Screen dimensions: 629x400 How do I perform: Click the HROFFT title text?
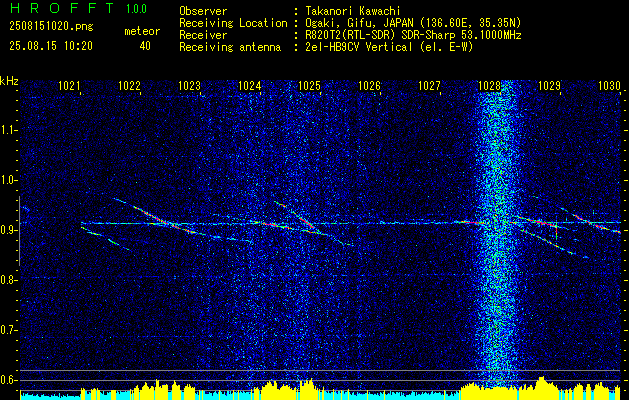click(62, 8)
